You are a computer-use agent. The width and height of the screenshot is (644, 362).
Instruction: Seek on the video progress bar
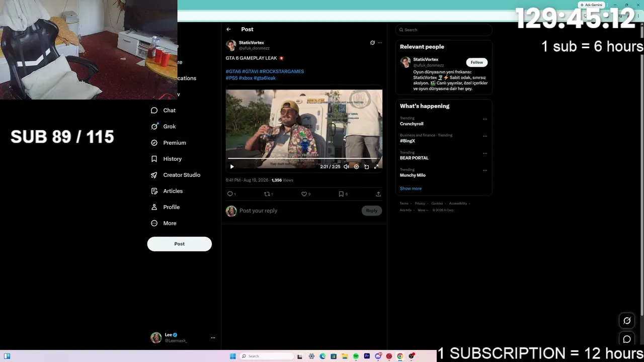(x=304, y=159)
